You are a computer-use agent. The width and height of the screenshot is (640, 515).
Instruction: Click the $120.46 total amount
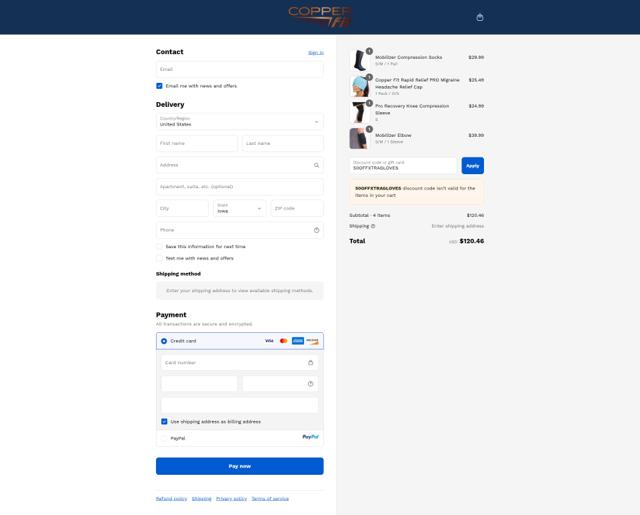pos(472,241)
